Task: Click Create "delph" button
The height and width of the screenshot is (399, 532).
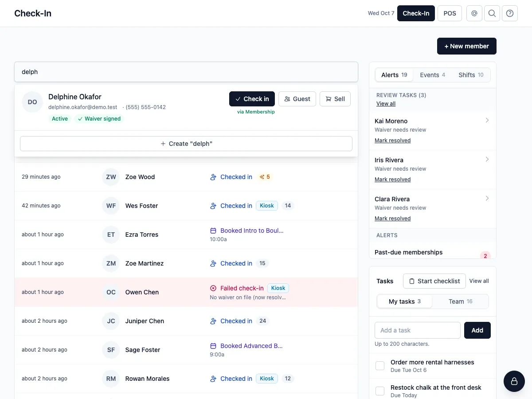Action: tap(186, 144)
